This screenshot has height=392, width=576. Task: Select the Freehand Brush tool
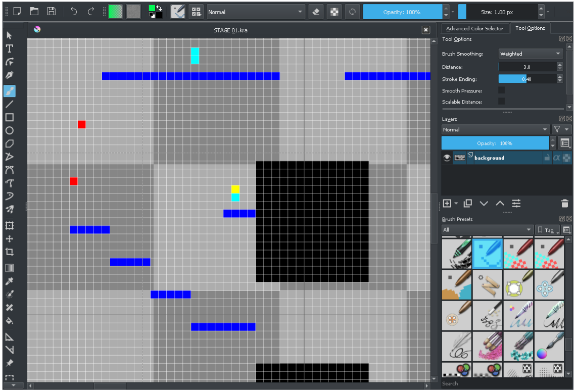(x=9, y=91)
